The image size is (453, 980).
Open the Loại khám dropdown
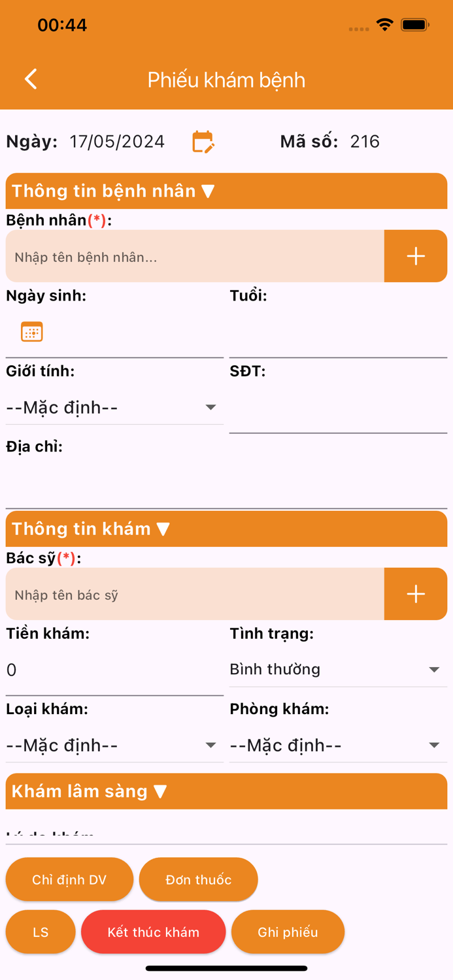pos(210,745)
